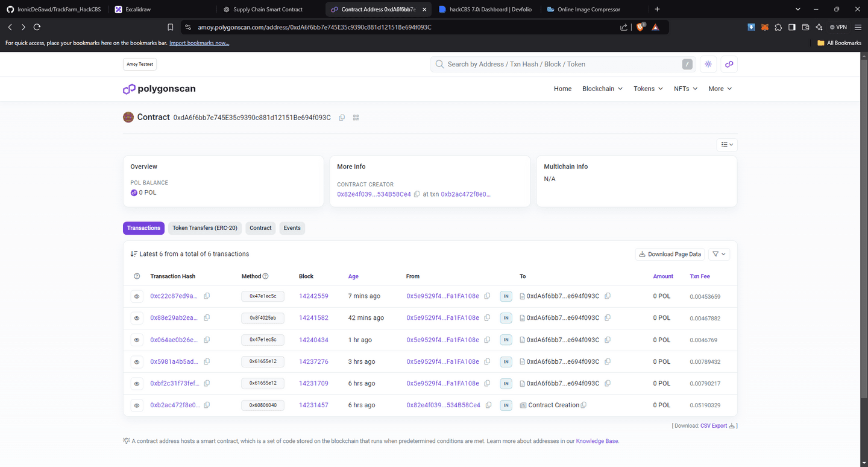The width and height of the screenshot is (868, 467).
Task: Toggle light/dark theme sun icon
Action: point(708,64)
